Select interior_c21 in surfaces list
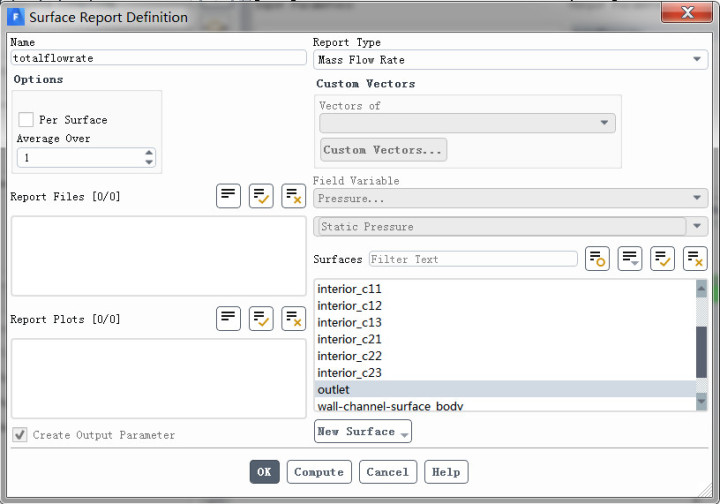The image size is (720, 504). click(505, 339)
